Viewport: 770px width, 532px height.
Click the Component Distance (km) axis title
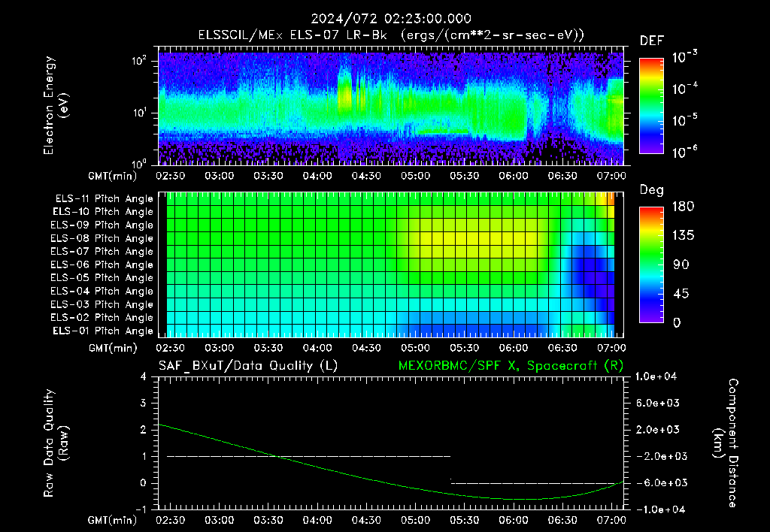pos(726,443)
